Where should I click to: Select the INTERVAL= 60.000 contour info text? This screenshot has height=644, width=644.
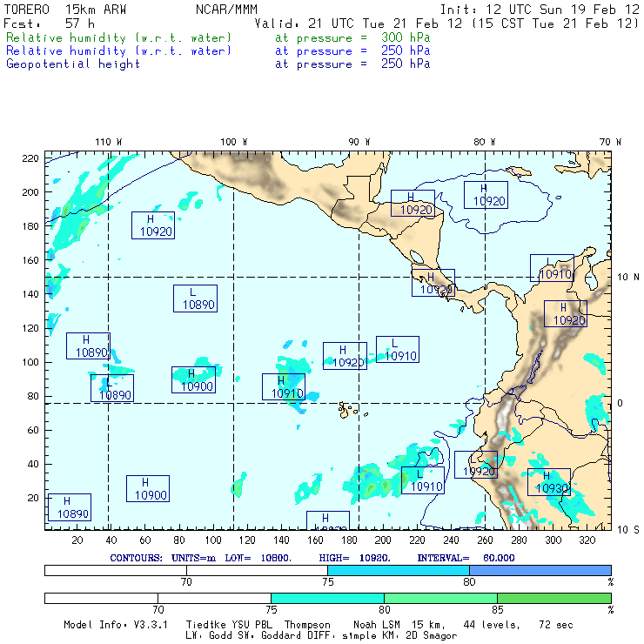466,557
